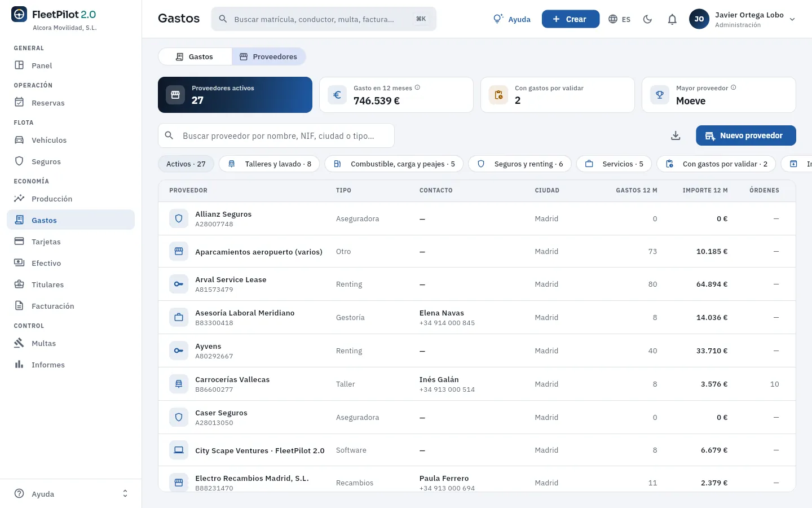
Task: Open Producción icon in sidebar
Action: tap(19, 199)
